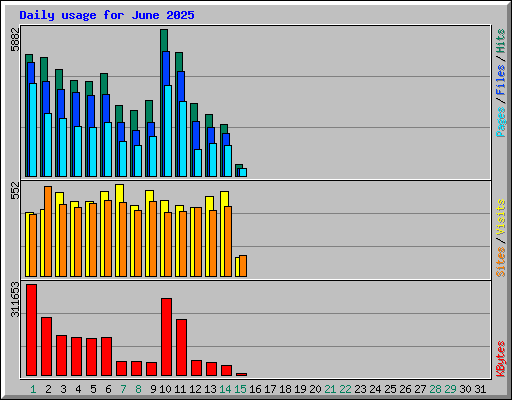The image size is (512, 400).
Task: Click the red KBytes bar for day 2
Action: click(47, 347)
